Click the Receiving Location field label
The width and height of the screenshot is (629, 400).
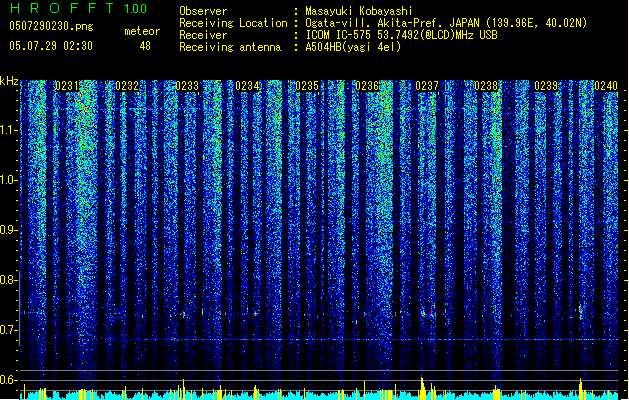pyautogui.click(x=233, y=23)
